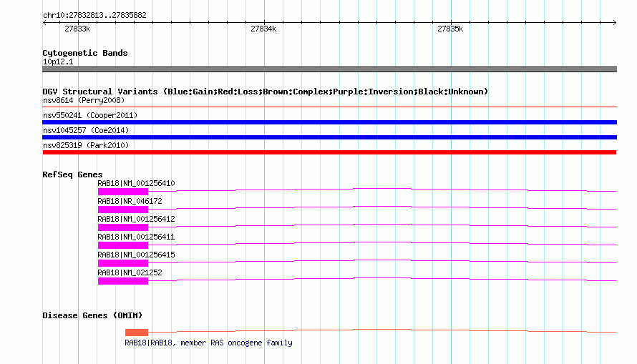Click the chr10:27832813..27835882 coordinate label
637x364 pixels.
(x=94, y=15)
